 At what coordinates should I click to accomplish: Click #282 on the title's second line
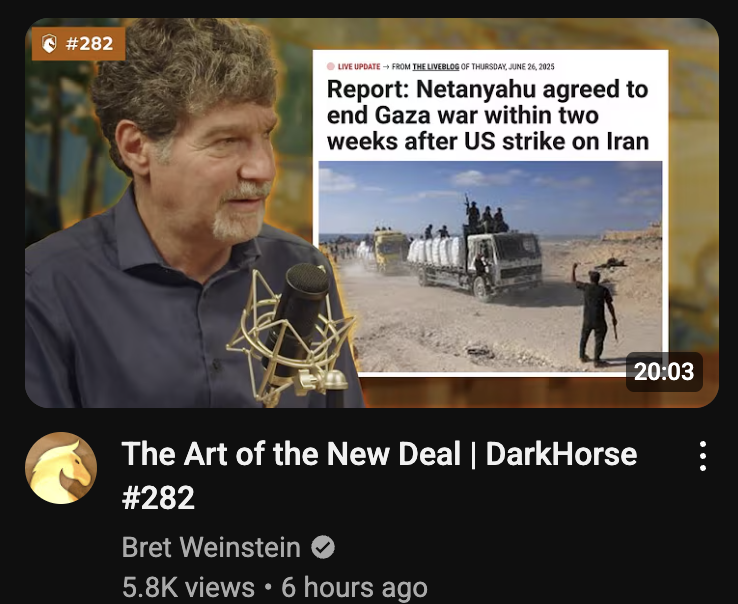158,498
